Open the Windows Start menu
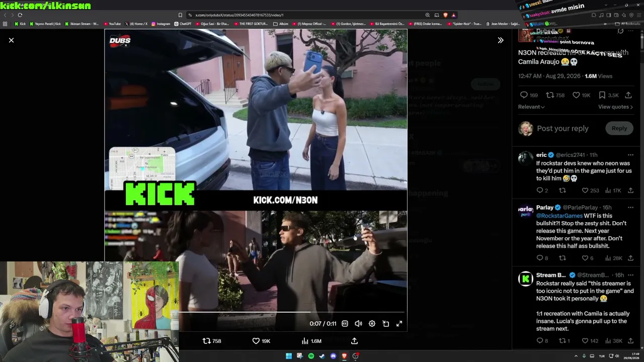 pos(289,356)
